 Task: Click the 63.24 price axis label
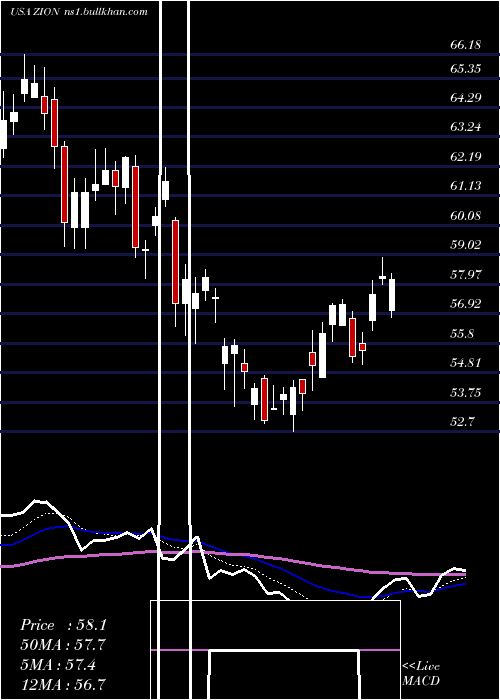pyautogui.click(x=466, y=127)
